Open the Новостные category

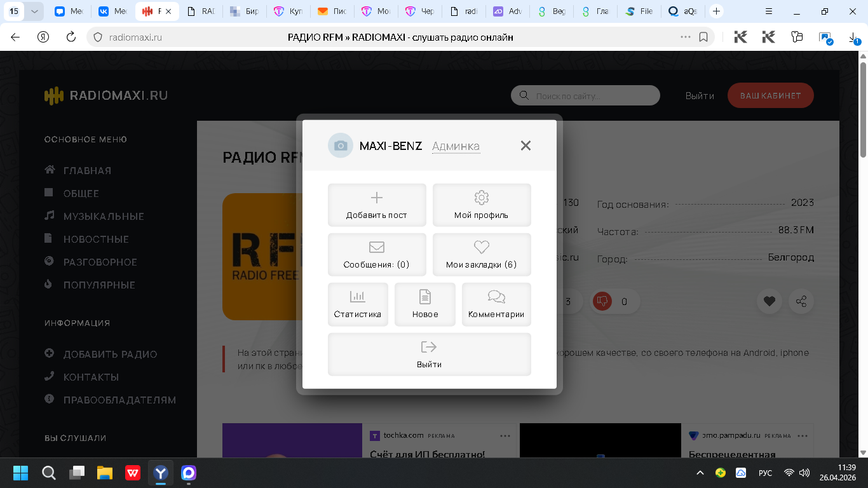point(96,239)
